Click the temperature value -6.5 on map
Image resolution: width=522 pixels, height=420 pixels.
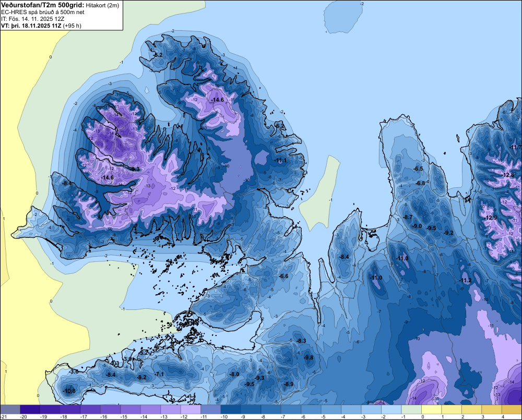(418, 169)
